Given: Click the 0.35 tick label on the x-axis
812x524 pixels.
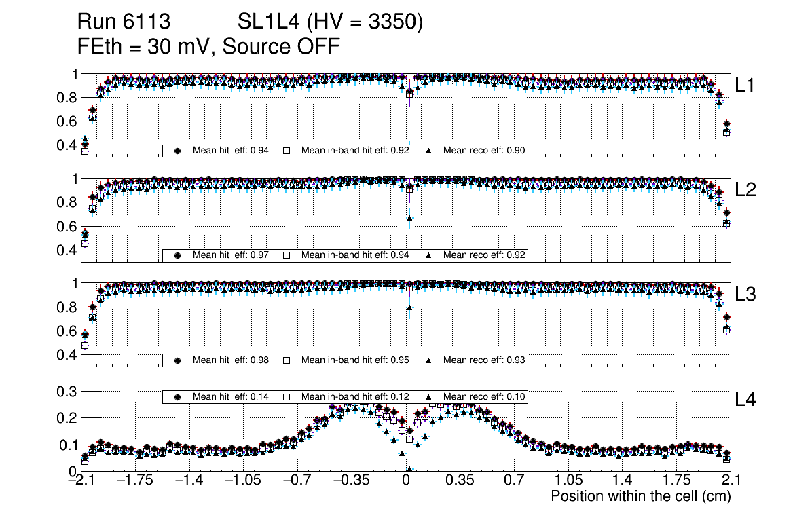Looking at the screenshot, I should [x=460, y=481].
